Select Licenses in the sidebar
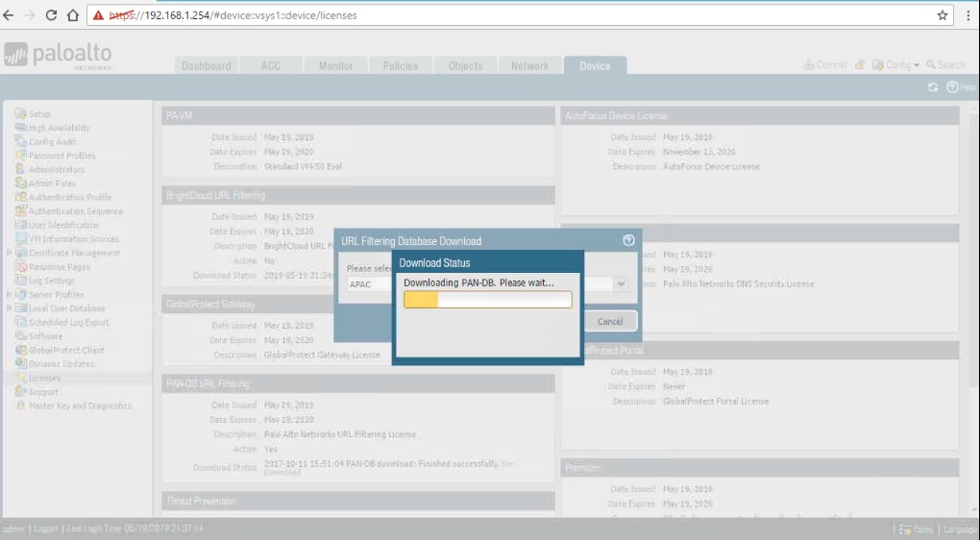 44,378
